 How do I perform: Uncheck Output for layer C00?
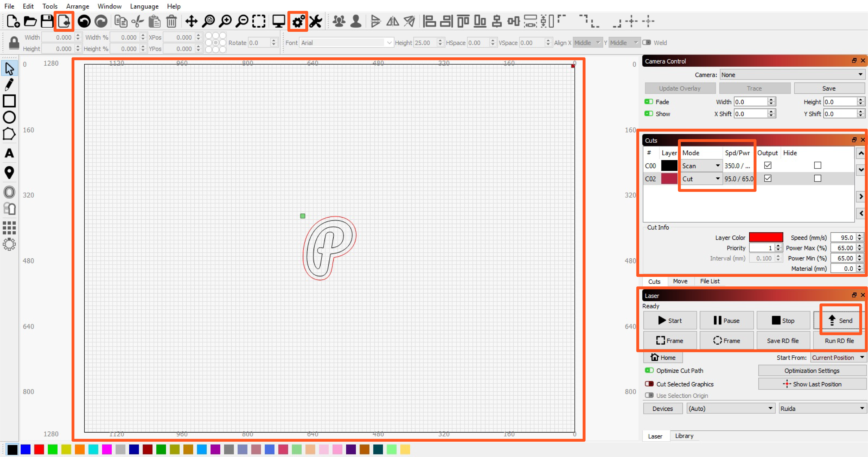pyautogui.click(x=768, y=165)
